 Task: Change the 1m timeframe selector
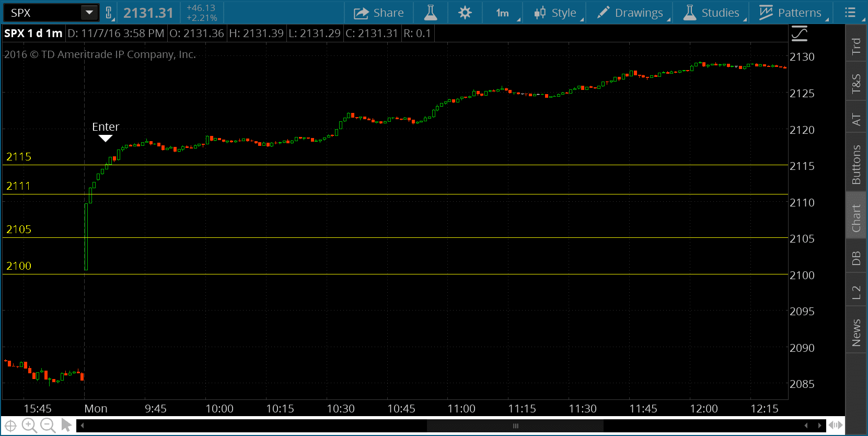(x=503, y=13)
